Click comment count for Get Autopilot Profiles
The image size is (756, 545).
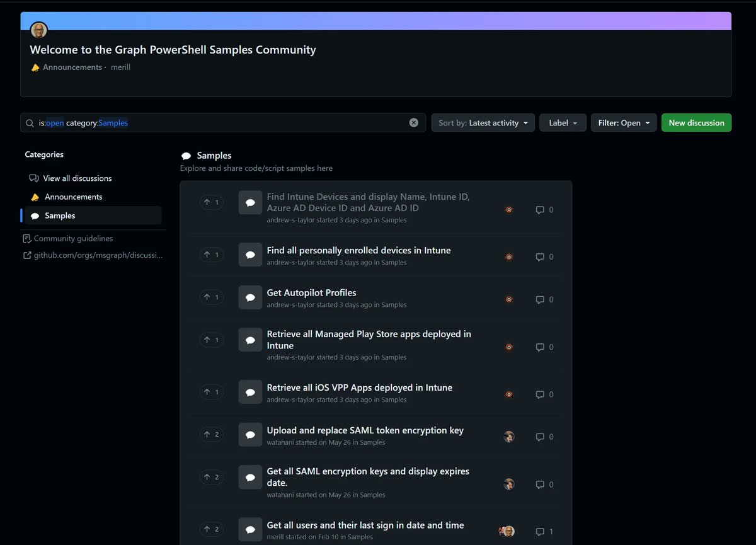click(x=544, y=299)
